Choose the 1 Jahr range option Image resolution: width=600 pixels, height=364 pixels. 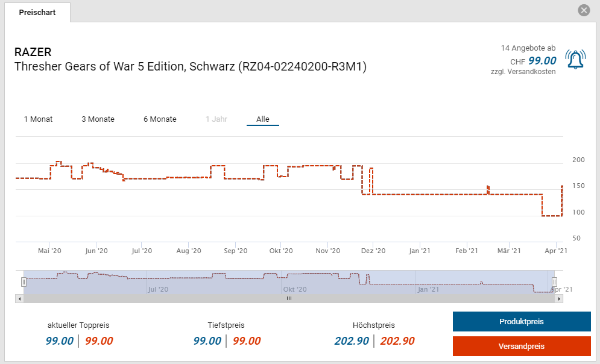coord(216,119)
